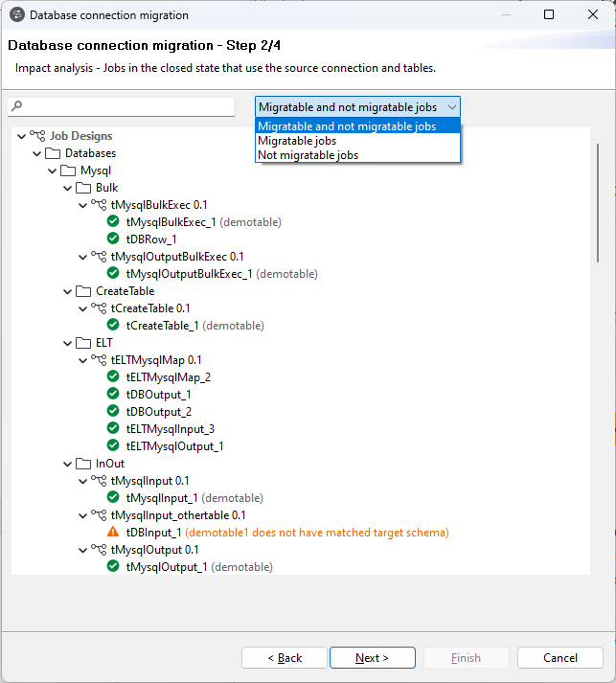Image resolution: width=616 pixels, height=683 pixels.
Task: Toggle the job filter dropdown arrow
Action: click(452, 107)
